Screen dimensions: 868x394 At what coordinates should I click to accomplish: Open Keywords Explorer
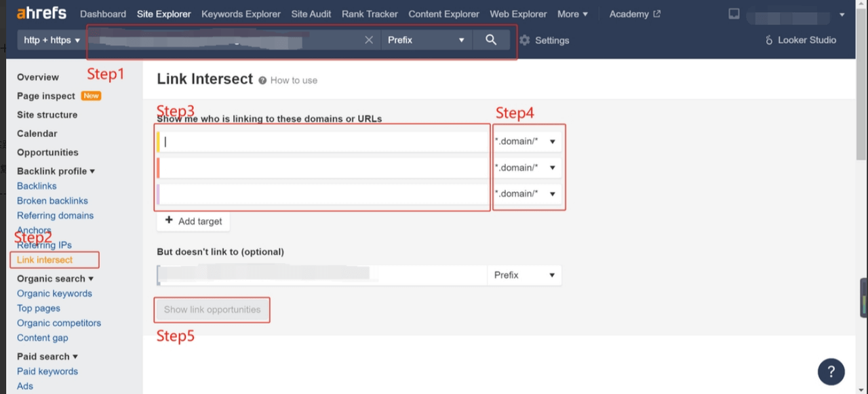[x=241, y=14]
